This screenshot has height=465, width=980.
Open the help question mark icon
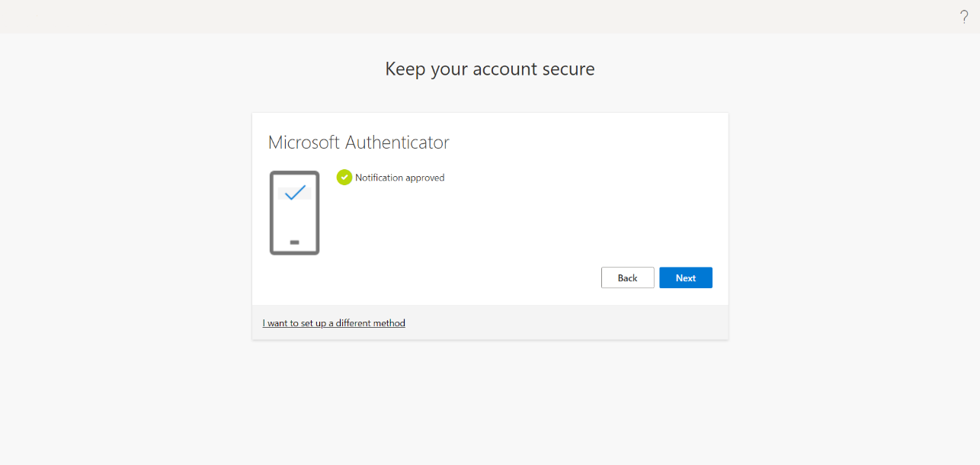964,17
